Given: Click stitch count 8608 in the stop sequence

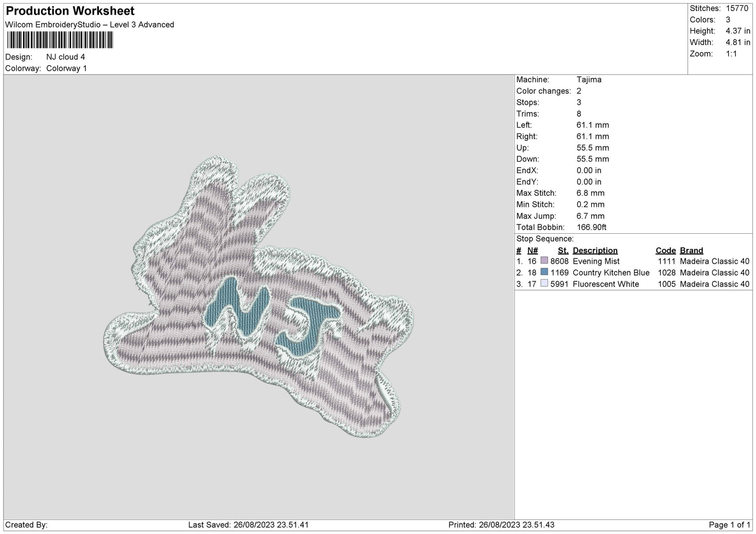Looking at the screenshot, I should click(559, 262).
